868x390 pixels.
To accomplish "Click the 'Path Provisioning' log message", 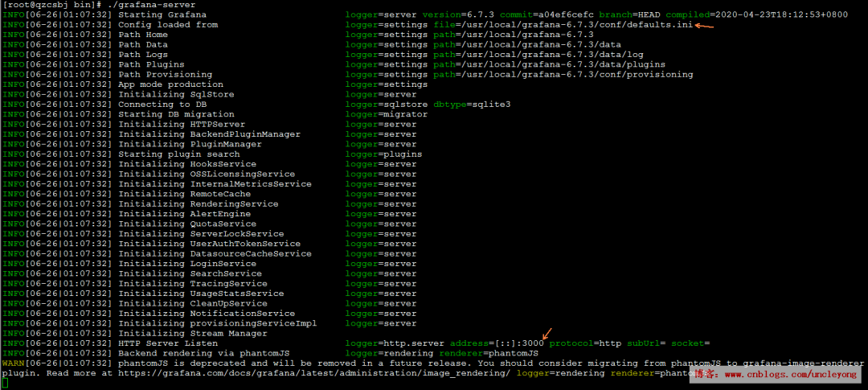I will [165, 74].
